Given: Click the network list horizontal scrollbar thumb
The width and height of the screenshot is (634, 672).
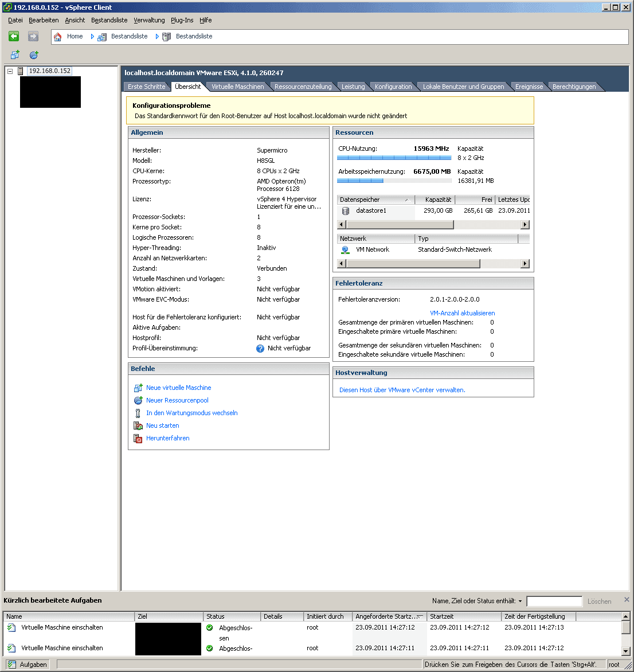Looking at the screenshot, I should (413, 264).
